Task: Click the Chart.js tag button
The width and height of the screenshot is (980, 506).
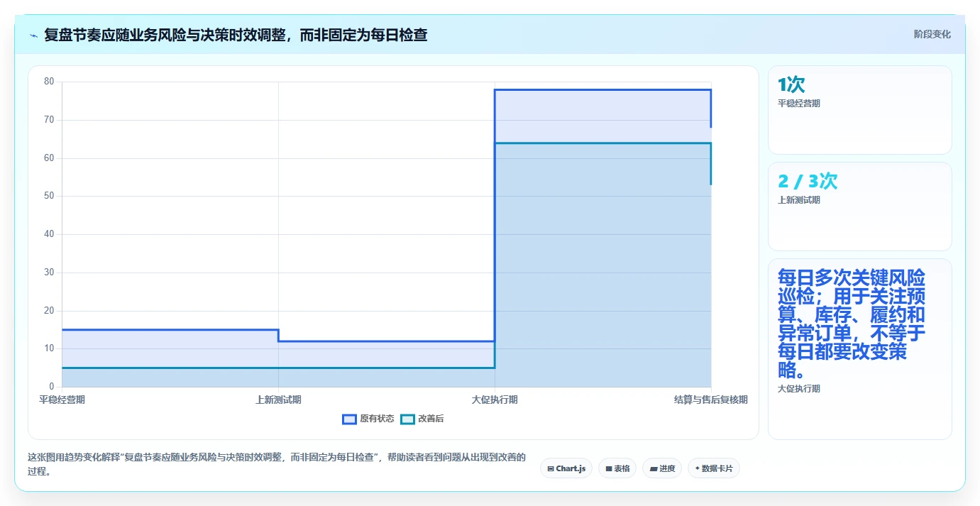Action: coord(566,468)
